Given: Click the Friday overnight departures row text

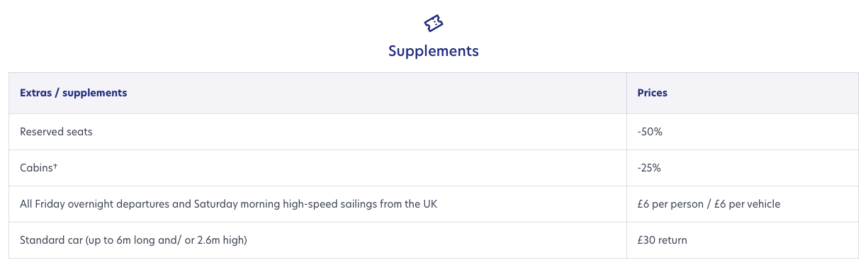Looking at the screenshot, I should point(229,204).
